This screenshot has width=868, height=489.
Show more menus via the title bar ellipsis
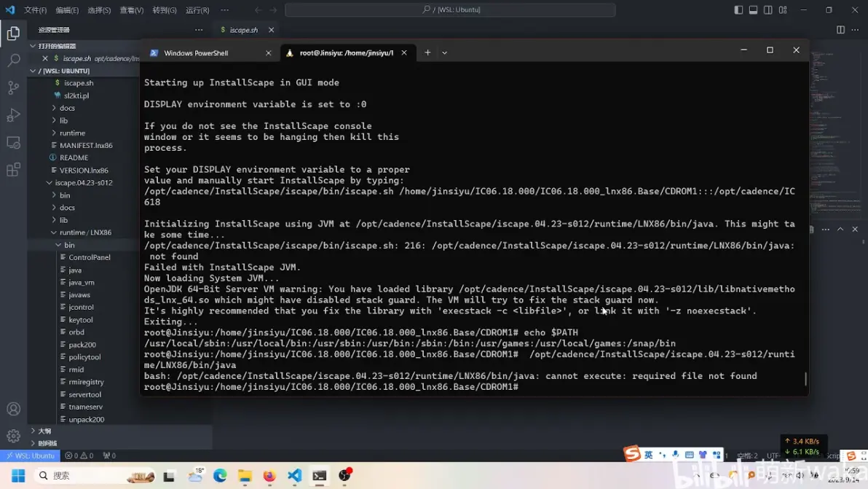[x=225, y=10]
